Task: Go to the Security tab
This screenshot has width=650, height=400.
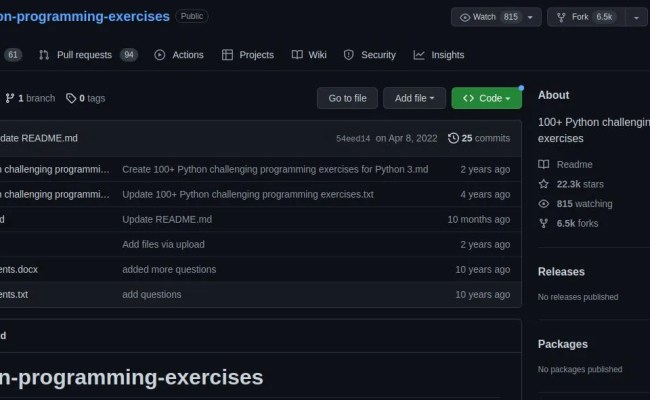Action: click(x=369, y=55)
